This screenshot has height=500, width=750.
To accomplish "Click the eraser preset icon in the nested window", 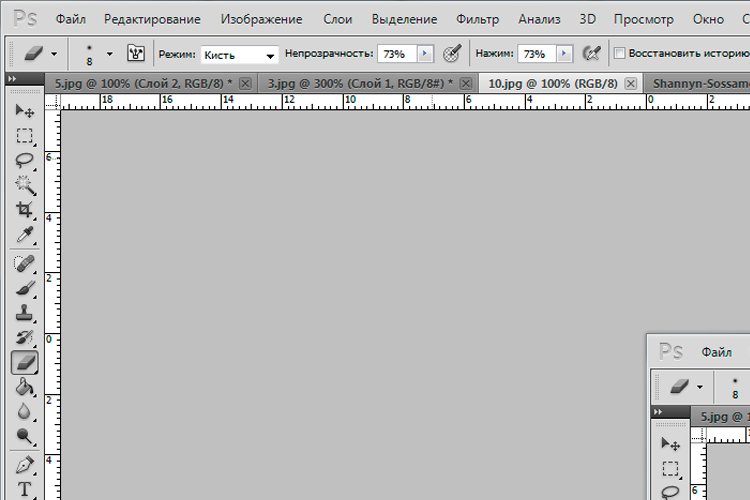I will [679, 386].
